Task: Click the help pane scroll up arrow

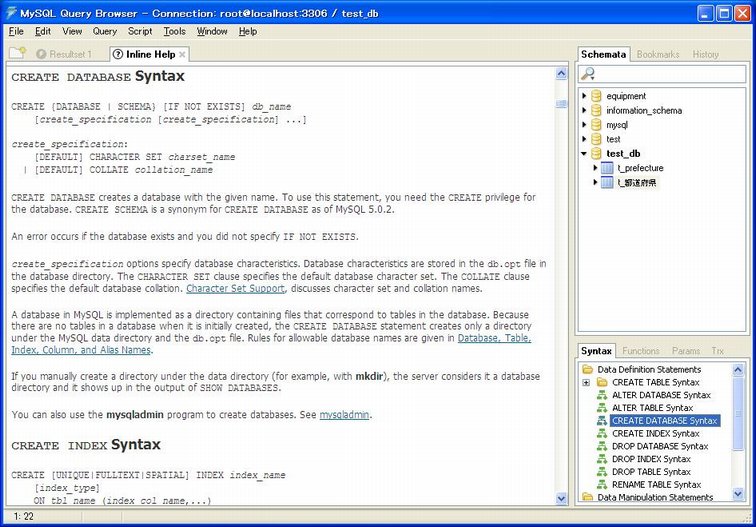Action: [561, 73]
